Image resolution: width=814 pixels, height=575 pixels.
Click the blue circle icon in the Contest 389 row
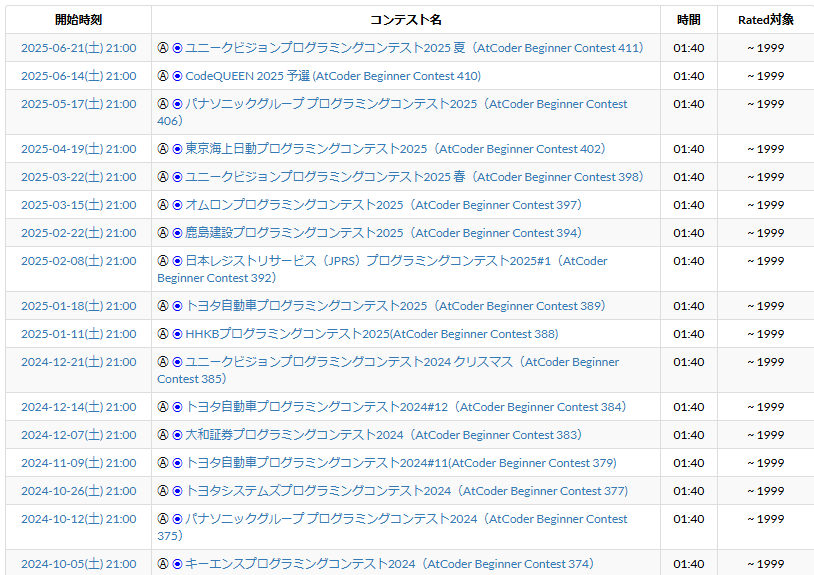click(177, 306)
